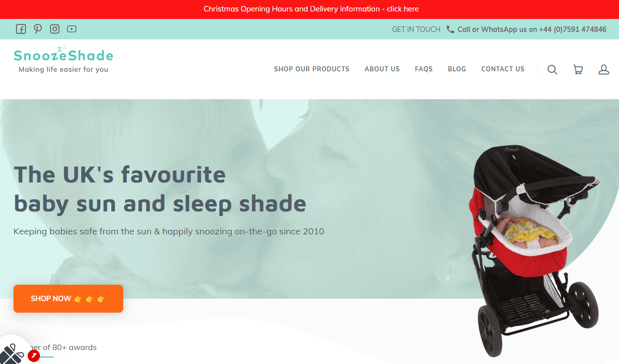Open the shopping cart icon

pyautogui.click(x=578, y=69)
